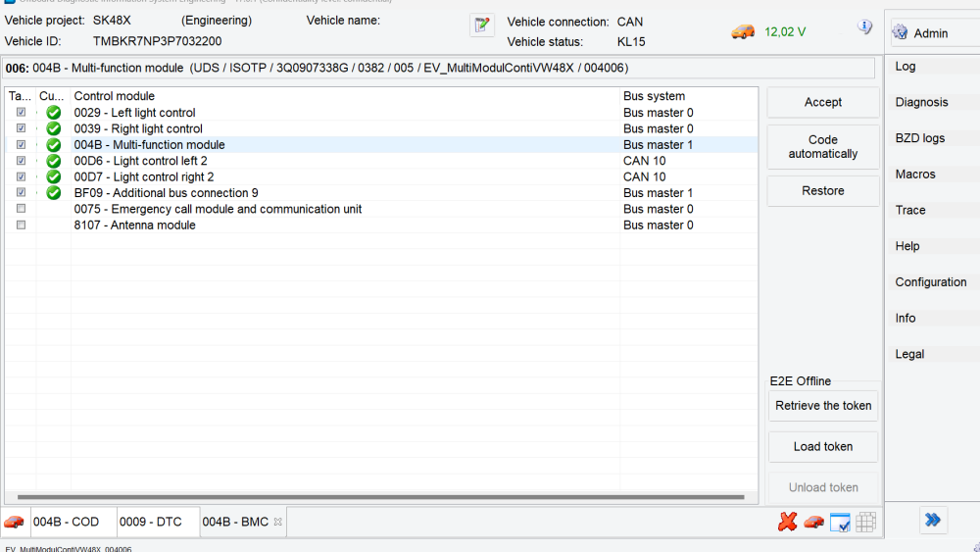Click green check status icon for 0029 Left light control
980x552 pixels.
coord(54,113)
